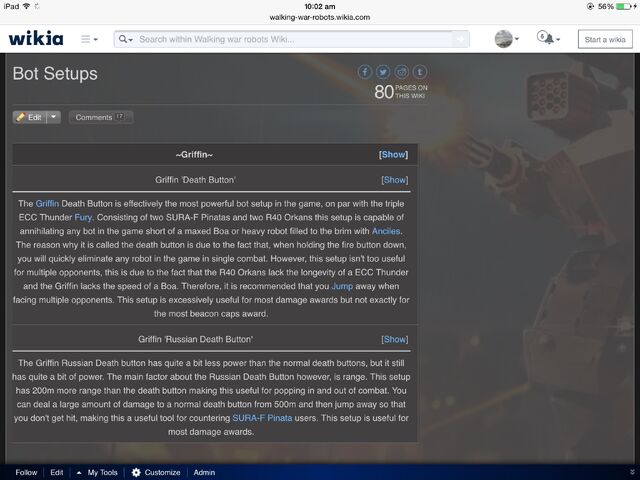Share the page on Facebook
This screenshot has width=640, height=480.
[x=365, y=72]
